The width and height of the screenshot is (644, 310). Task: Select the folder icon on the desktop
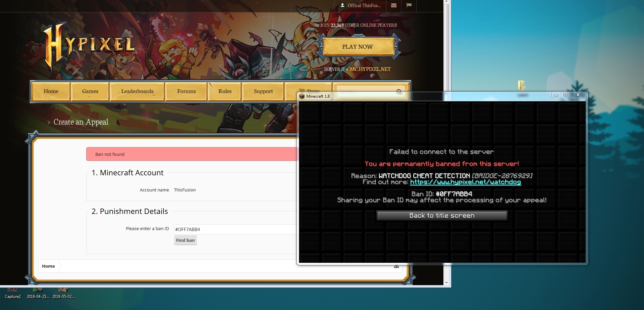coord(522,85)
